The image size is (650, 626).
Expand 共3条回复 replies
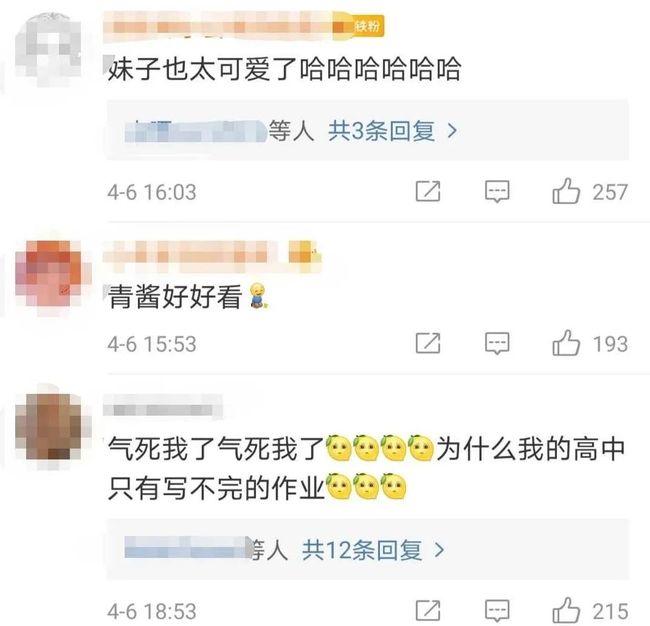(x=381, y=131)
